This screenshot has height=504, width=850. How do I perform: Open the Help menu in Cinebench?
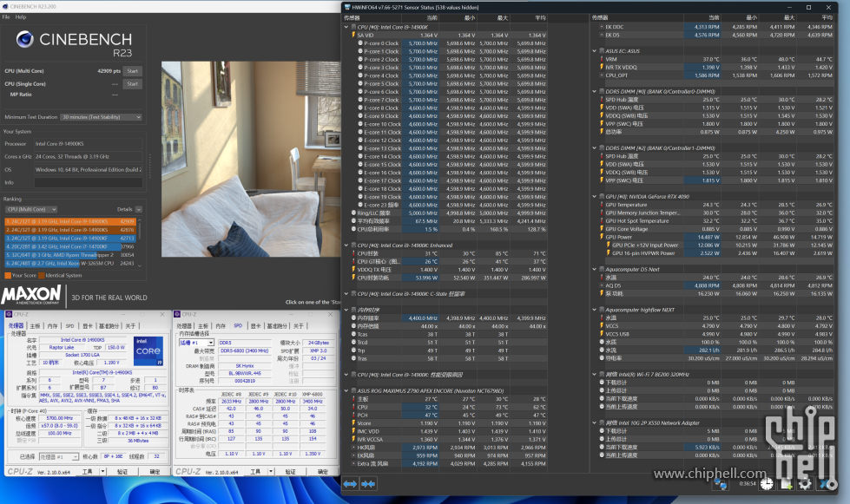click(21, 16)
